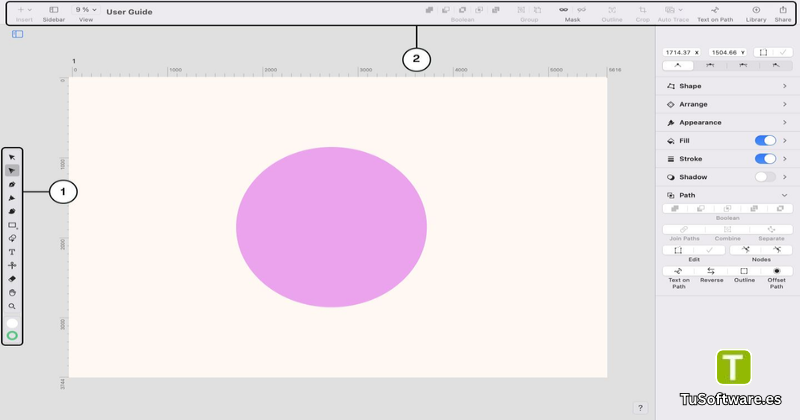Click the Unmask icon beside Mask

pyautogui.click(x=582, y=10)
